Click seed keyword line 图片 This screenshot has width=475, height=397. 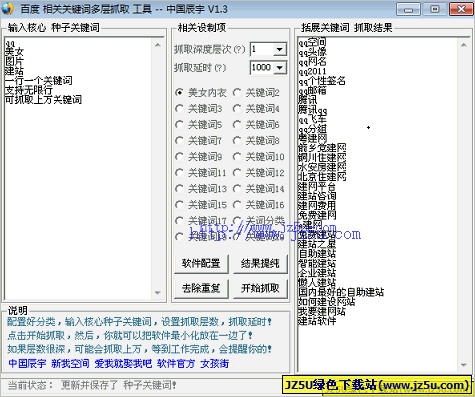[14, 61]
